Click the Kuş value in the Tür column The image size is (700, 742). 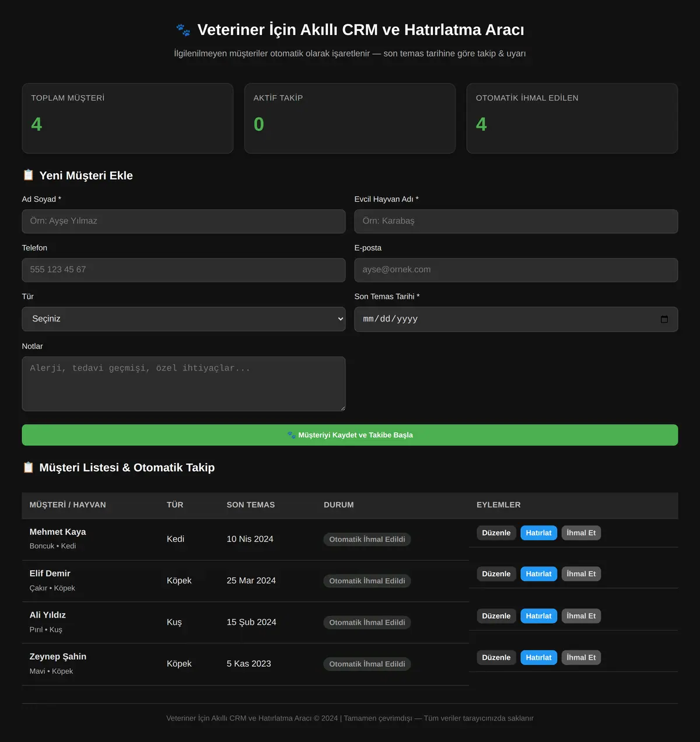pos(174,622)
